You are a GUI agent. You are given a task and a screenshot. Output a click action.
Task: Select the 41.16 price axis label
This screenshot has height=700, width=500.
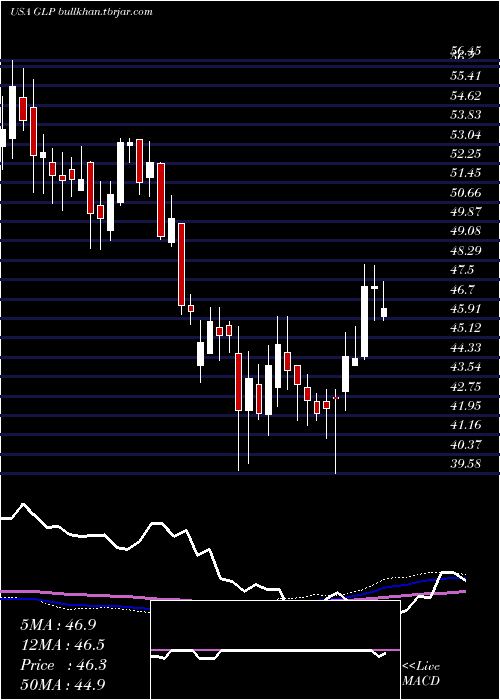point(466,425)
